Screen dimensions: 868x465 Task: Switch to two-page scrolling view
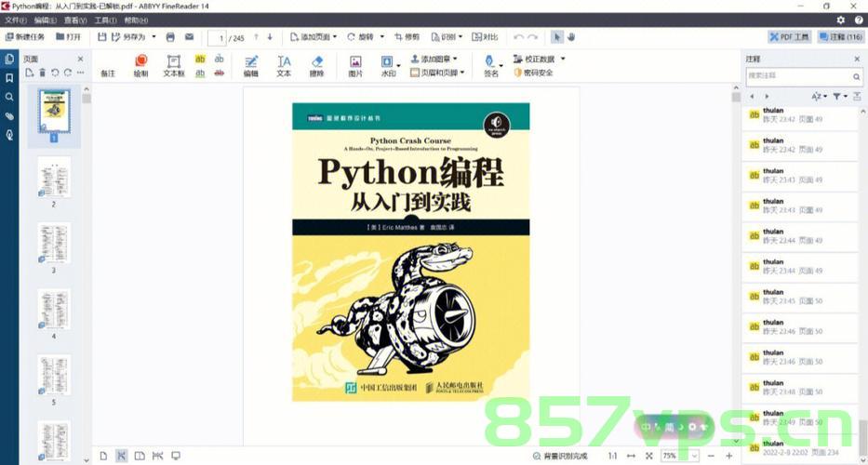(158, 456)
